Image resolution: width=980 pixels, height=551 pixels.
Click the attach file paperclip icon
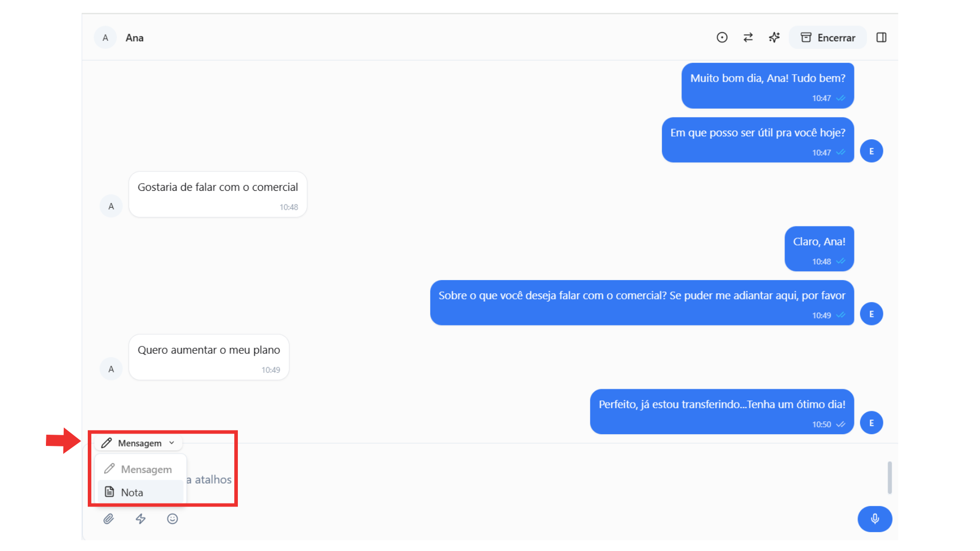pos(108,519)
